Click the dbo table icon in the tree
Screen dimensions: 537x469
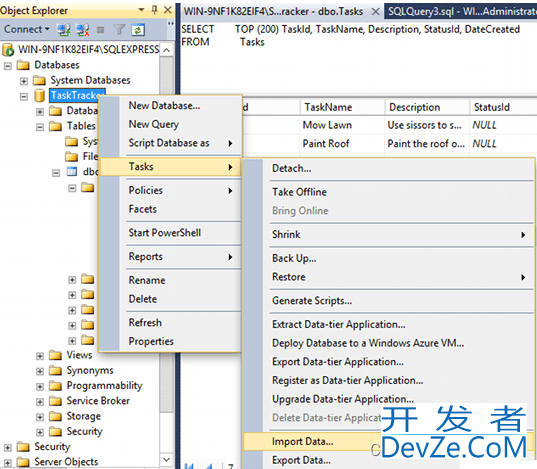(72, 171)
